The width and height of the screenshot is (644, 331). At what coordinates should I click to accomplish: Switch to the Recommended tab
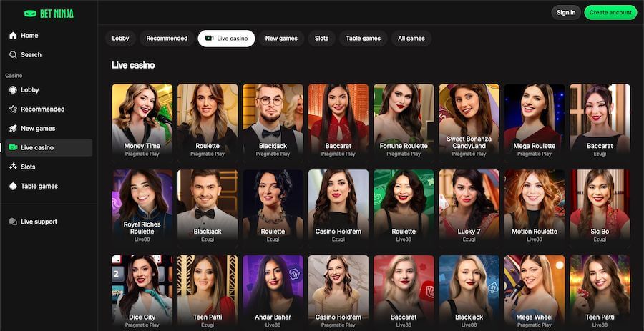[167, 39]
